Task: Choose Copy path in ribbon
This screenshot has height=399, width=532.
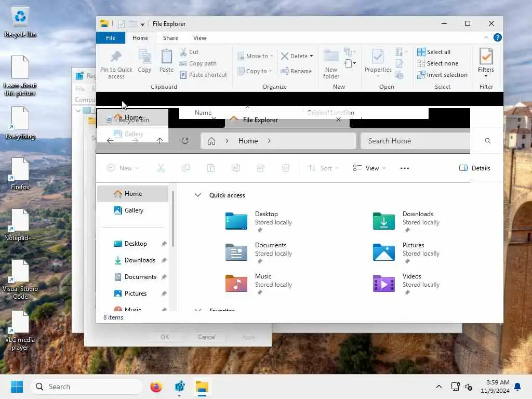Action: point(198,63)
